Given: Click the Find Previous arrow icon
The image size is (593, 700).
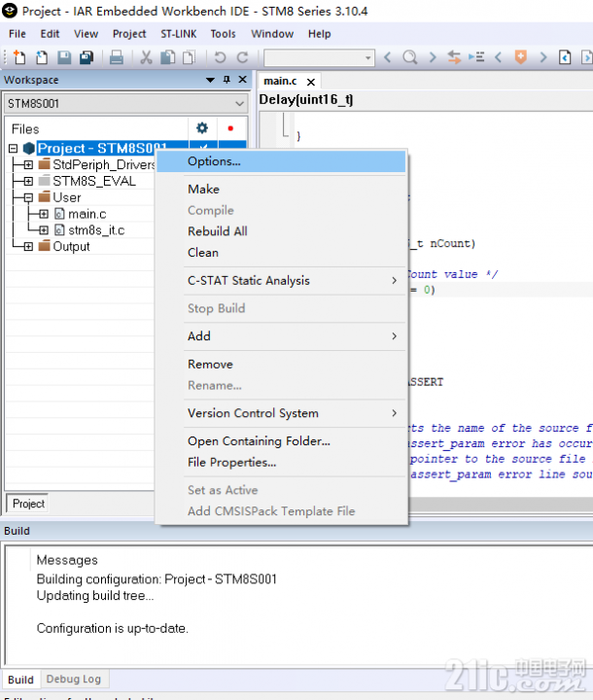Looking at the screenshot, I should 388,57.
